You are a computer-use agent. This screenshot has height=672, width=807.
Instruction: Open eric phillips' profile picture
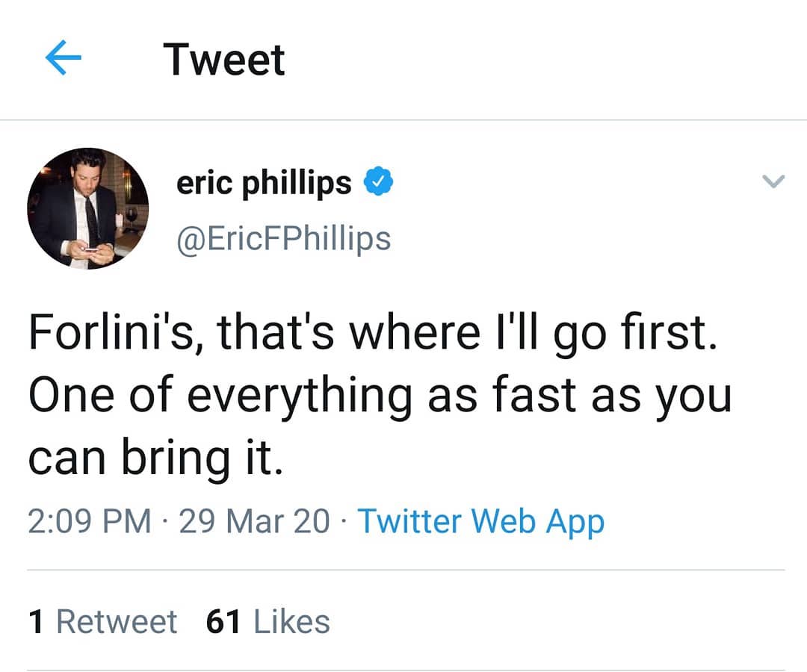[88, 208]
